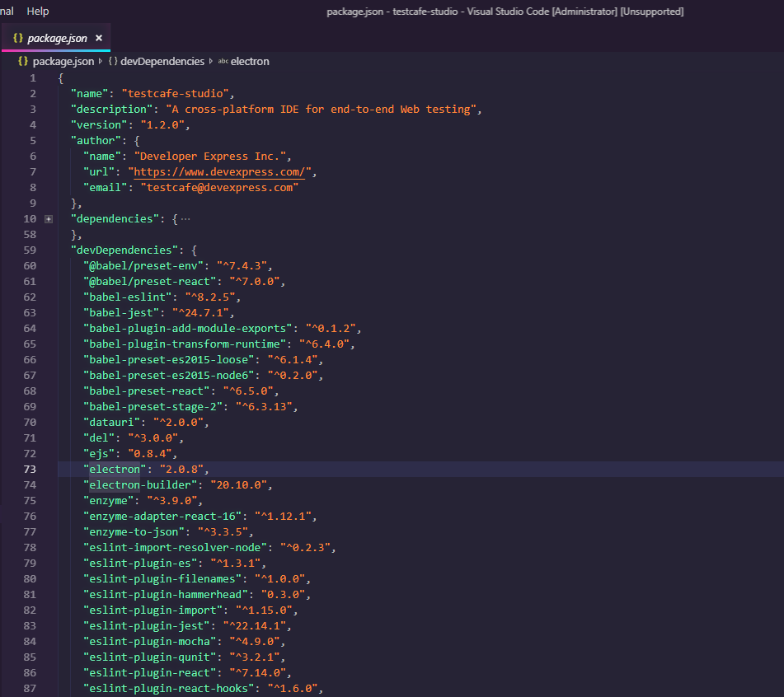Open the https://www.devexpress.com/ URL link
Screen dimensions: 784x697
tap(219, 172)
